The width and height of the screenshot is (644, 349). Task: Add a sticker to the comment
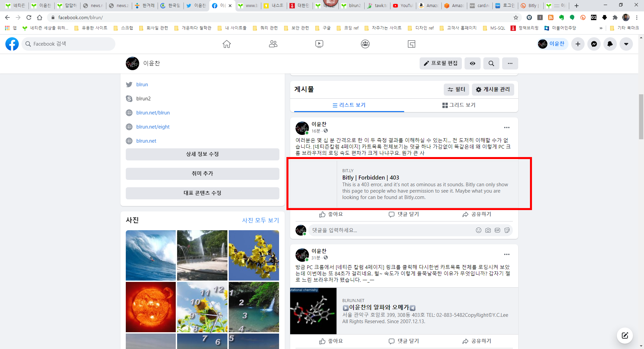507,230
